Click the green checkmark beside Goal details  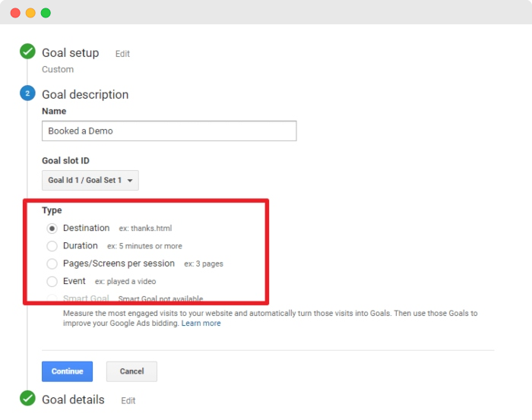point(28,399)
